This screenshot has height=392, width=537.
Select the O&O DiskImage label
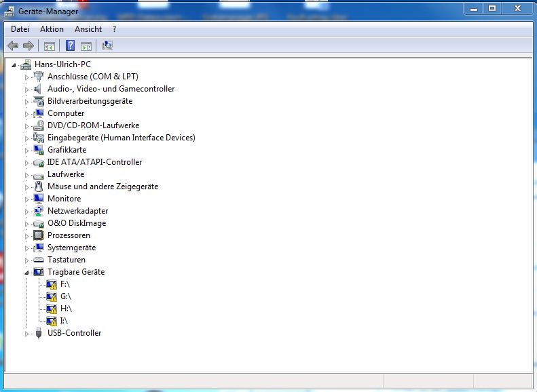pos(77,223)
